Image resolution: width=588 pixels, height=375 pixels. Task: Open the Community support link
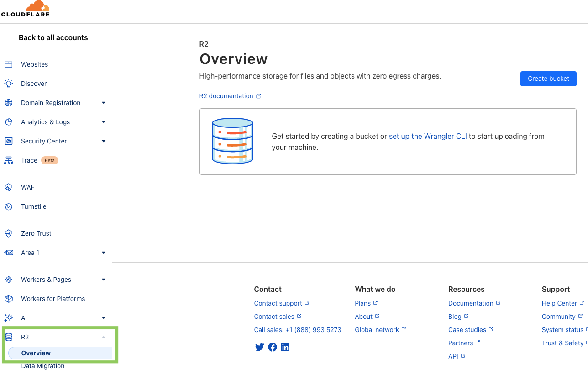click(559, 317)
